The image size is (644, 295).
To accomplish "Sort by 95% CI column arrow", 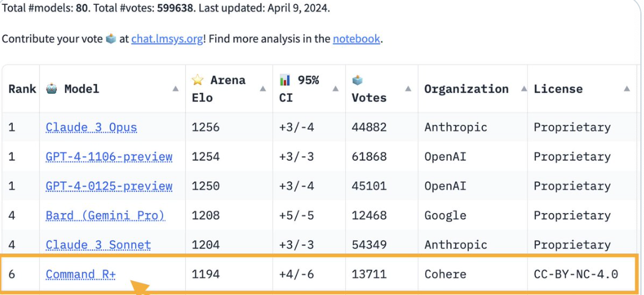I will [335, 89].
